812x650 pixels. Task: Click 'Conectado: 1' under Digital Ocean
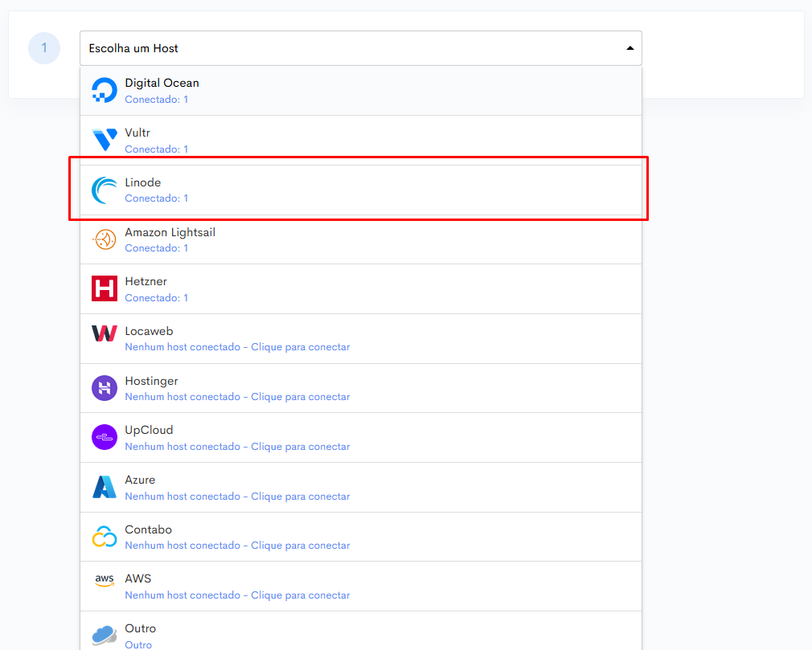[x=157, y=100]
